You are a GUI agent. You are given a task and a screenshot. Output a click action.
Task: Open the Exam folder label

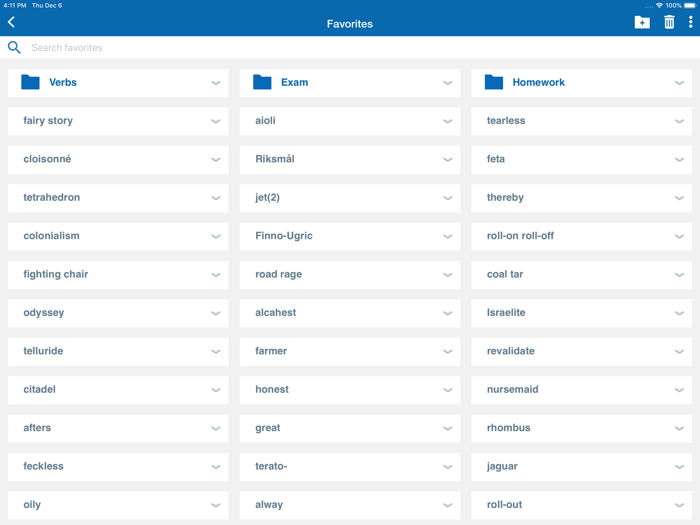(295, 82)
